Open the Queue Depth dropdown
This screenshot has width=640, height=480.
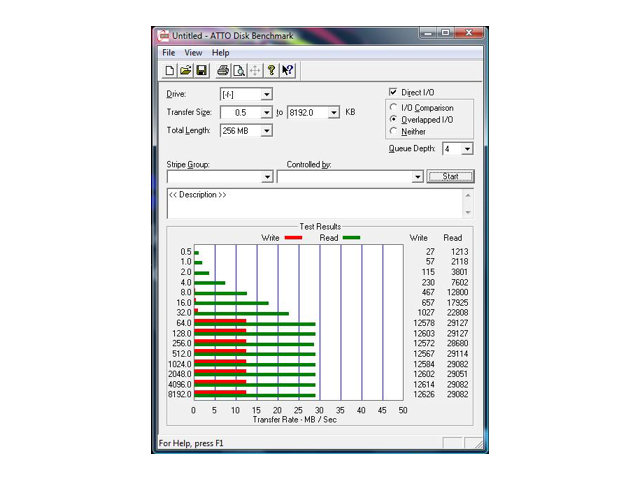coord(467,149)
